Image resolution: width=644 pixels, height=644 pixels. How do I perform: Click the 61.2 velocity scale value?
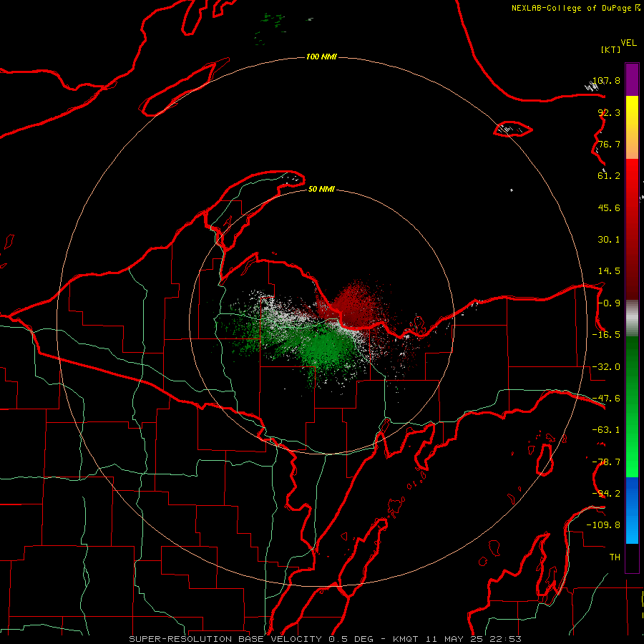(x=609, y=176)
